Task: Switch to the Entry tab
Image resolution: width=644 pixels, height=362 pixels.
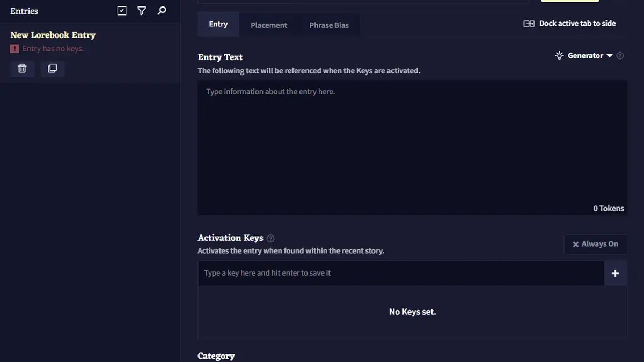Action: [x=218, y=24]
